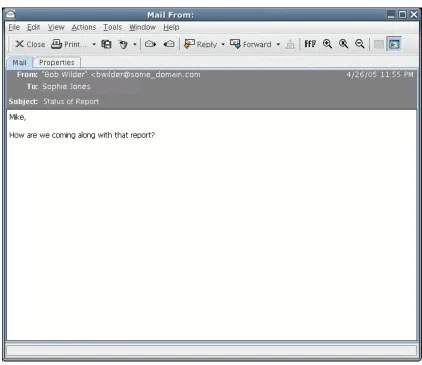Close the window with title bar X
The height and width of the screenshot is (365, 422).
pyautogui.click(x=414, y=15)
